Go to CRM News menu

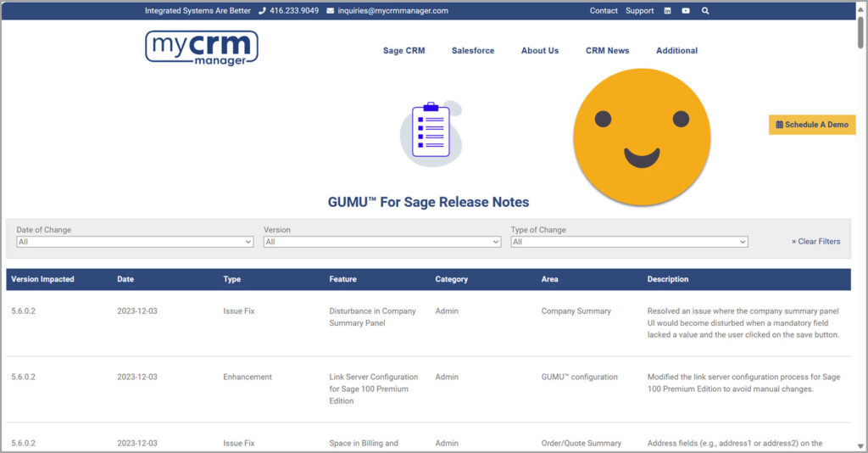607,51
